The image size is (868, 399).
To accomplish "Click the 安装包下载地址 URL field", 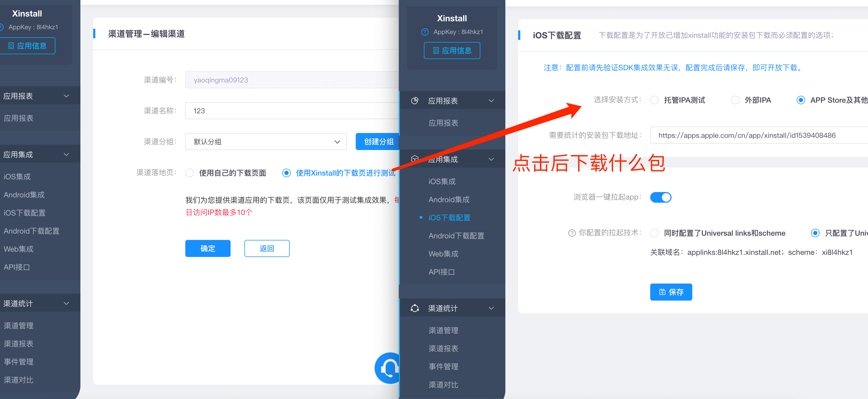I will 759,135.
